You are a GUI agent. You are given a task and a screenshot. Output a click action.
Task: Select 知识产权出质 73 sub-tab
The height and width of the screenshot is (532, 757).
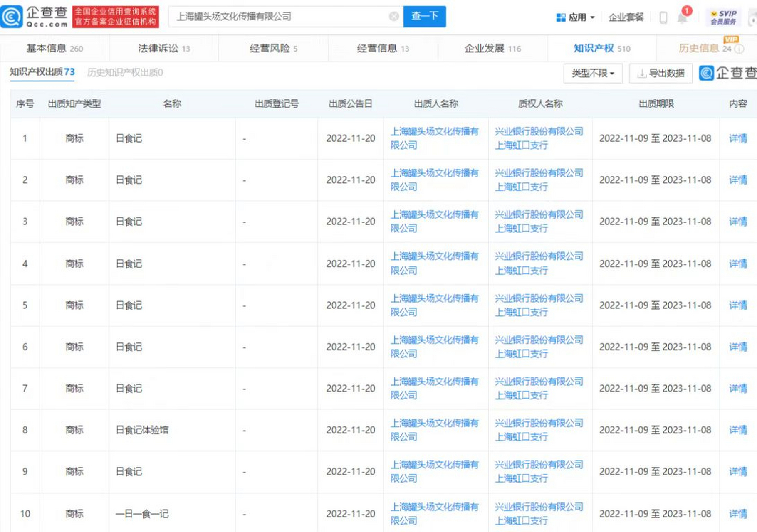point(42,72)
